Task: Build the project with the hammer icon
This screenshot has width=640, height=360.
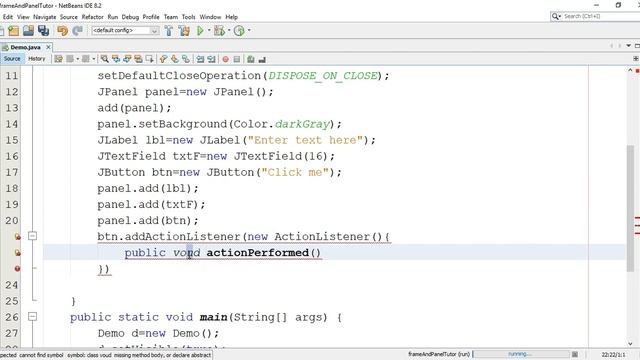Action: 169,31
